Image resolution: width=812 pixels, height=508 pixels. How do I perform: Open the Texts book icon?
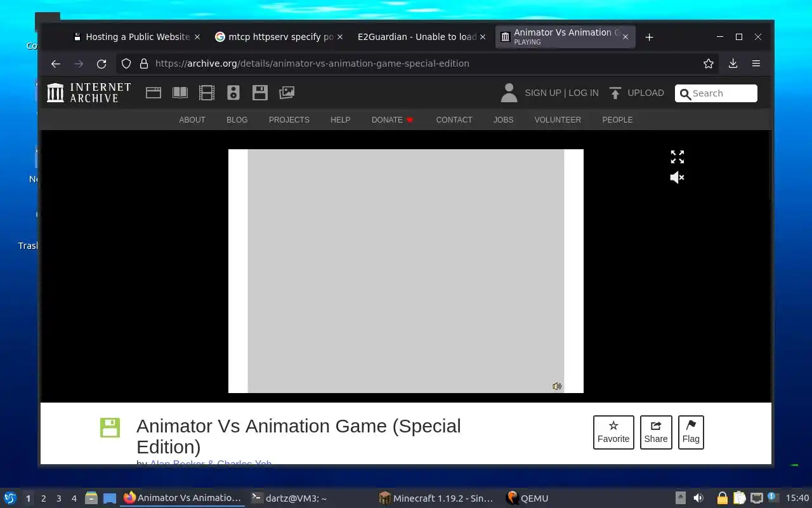coord(180,93)
